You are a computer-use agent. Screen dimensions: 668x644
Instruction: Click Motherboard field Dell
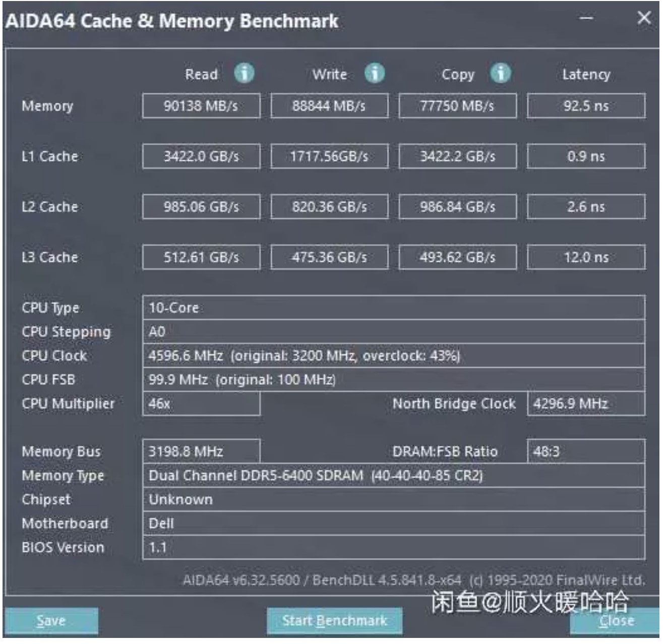click(x=394, y=523)
